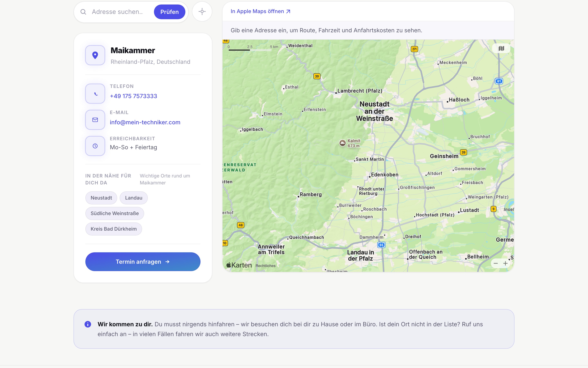588x368 pixels.
Task: Click the telephone icon tile
Action: tap(95, 94)
